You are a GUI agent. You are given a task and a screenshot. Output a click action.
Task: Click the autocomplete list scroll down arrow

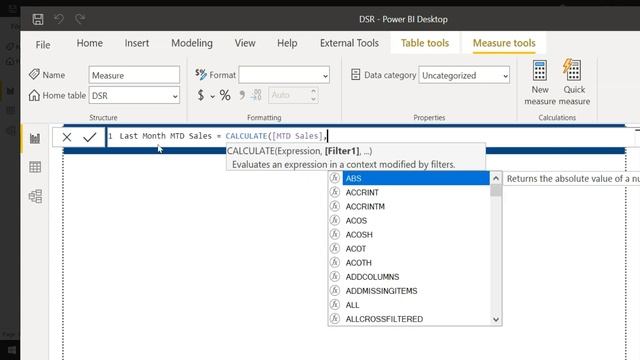pyautogui.click(x=496, y=319)
